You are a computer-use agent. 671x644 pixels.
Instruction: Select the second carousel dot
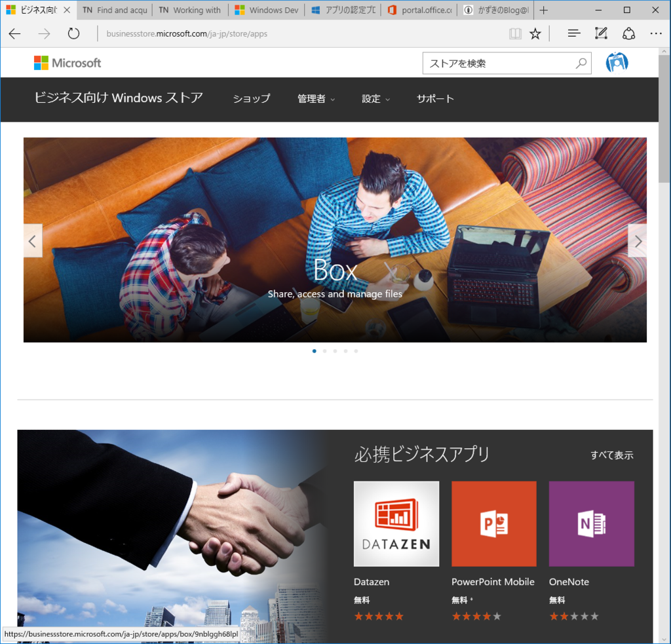[x=325, y=351]
